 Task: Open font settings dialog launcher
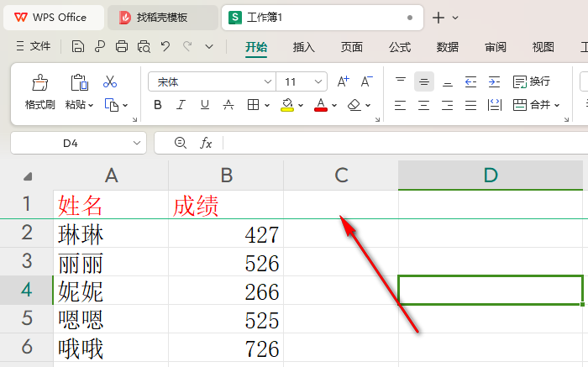[x=377, y=119]
